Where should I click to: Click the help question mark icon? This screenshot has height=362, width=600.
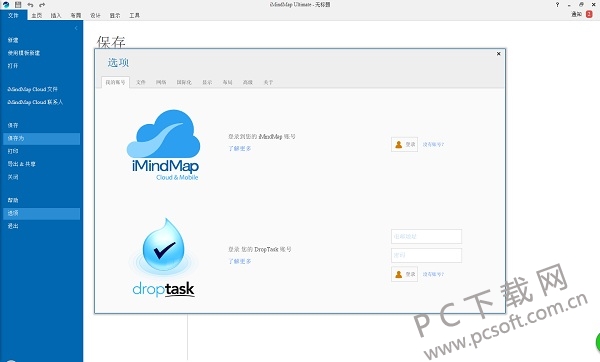(x=557, y=5)
